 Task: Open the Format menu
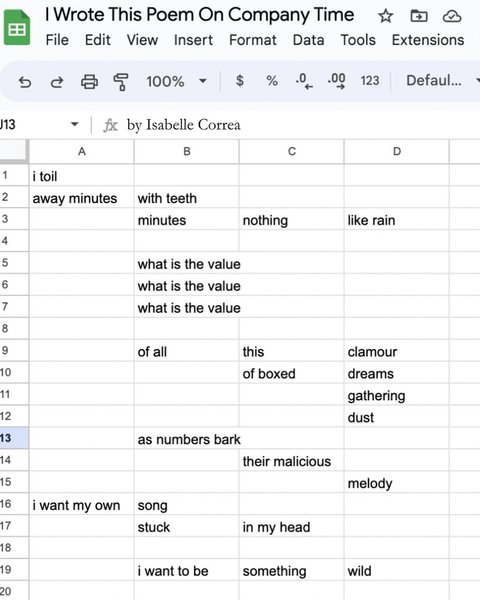[x=253, y=40]
